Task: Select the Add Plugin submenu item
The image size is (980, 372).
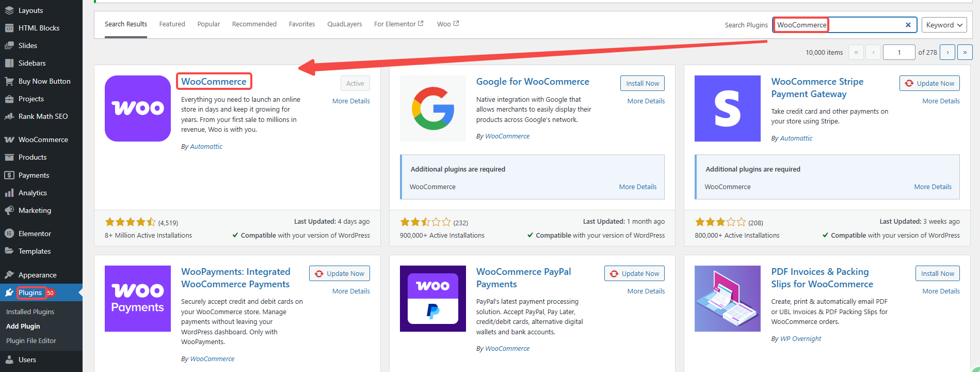Action: coord(23,327)
